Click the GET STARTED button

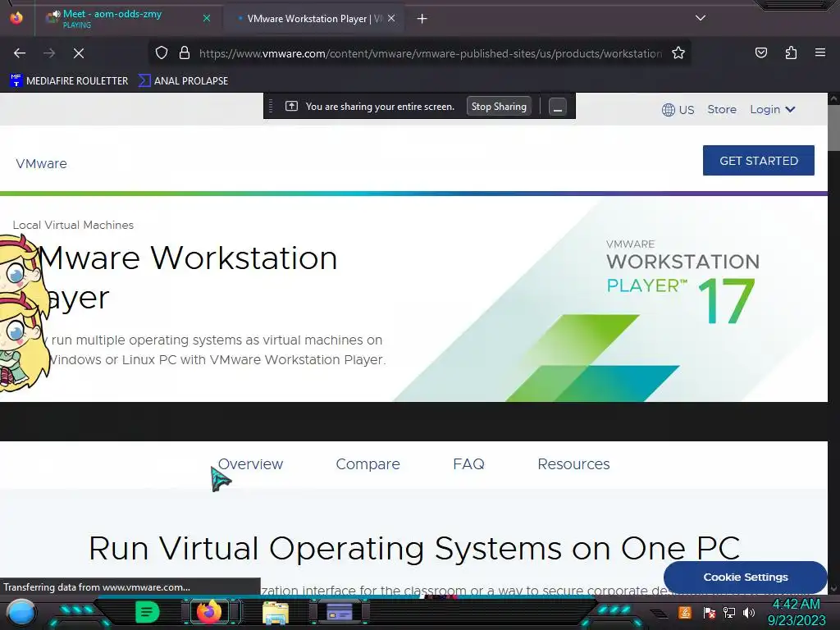point(759,161)
